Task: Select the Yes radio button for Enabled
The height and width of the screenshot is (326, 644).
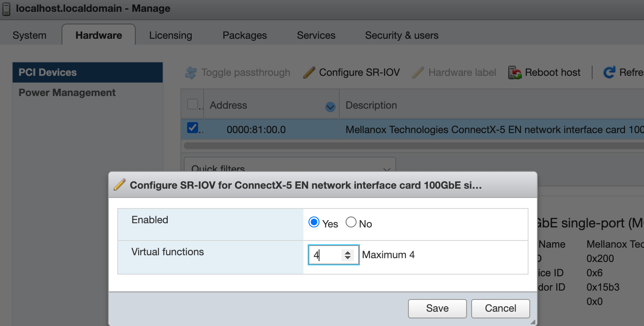Action: pos(314,222)
